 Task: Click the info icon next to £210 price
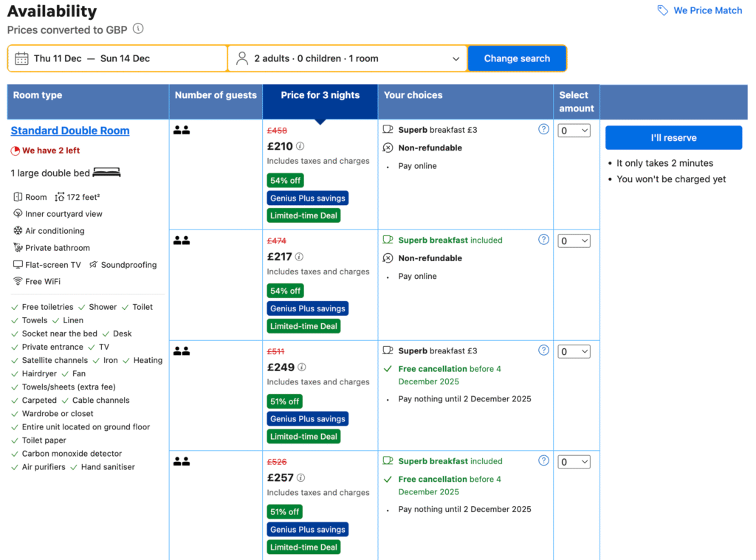[300, 146]
